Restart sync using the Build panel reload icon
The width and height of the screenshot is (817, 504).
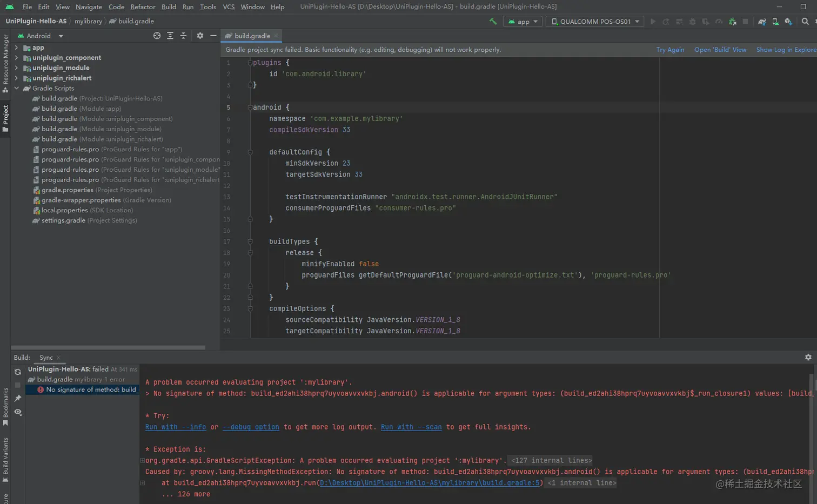tap(18, 372)
